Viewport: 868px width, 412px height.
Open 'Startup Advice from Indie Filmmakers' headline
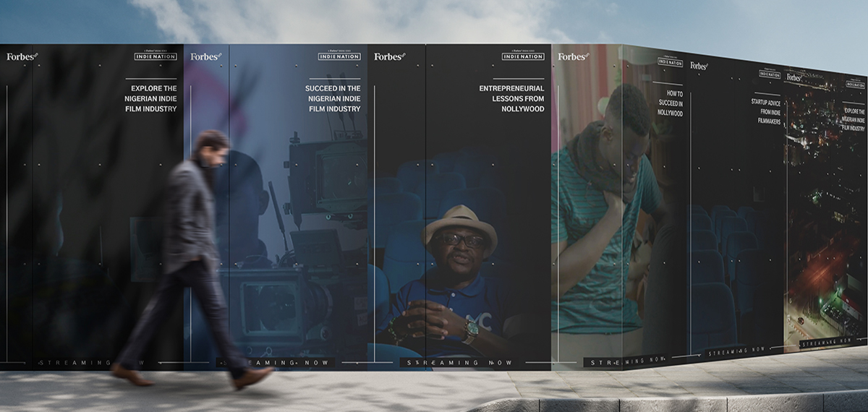[x=766, y=112]
